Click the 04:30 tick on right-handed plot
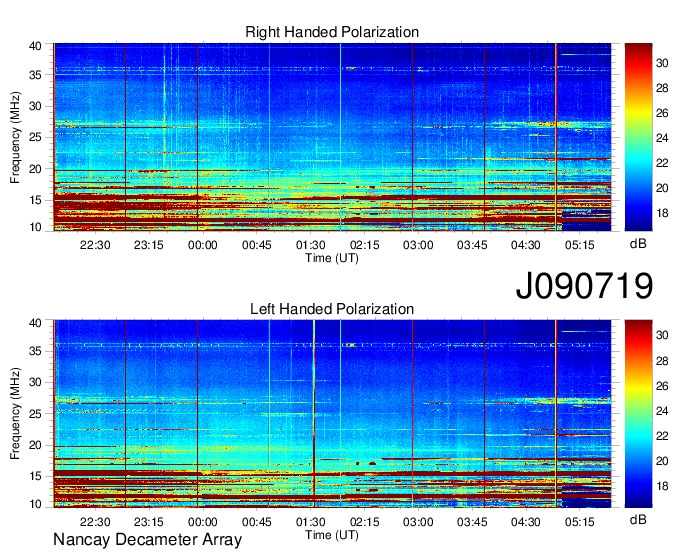 pyautogui.click(x=526, y=245)
